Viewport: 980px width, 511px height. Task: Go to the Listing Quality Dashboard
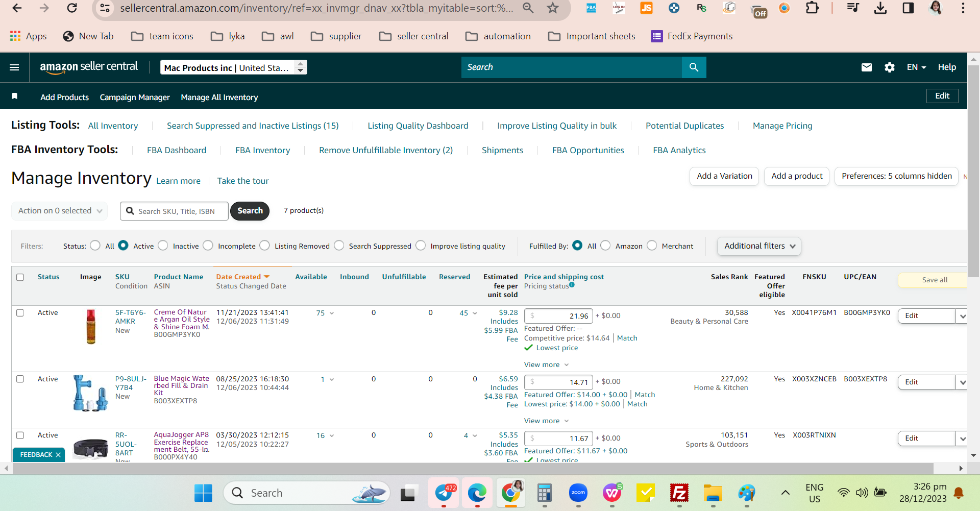tap(418, 126)
